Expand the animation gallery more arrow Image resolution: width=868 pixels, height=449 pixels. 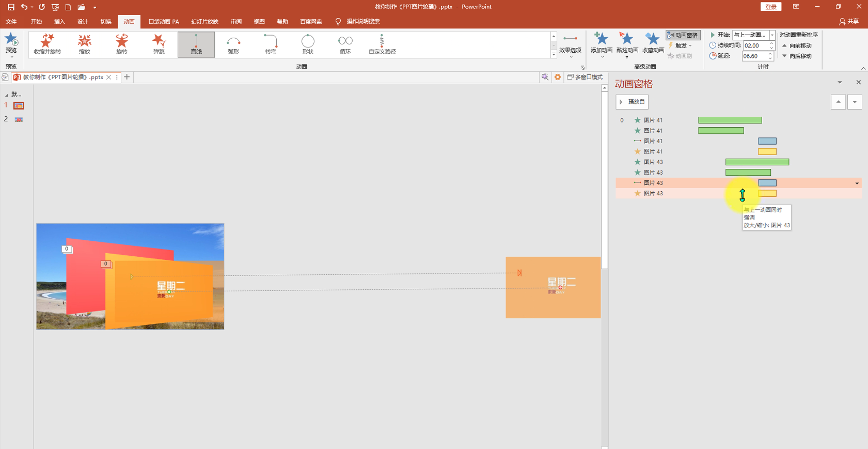(554, 54)
